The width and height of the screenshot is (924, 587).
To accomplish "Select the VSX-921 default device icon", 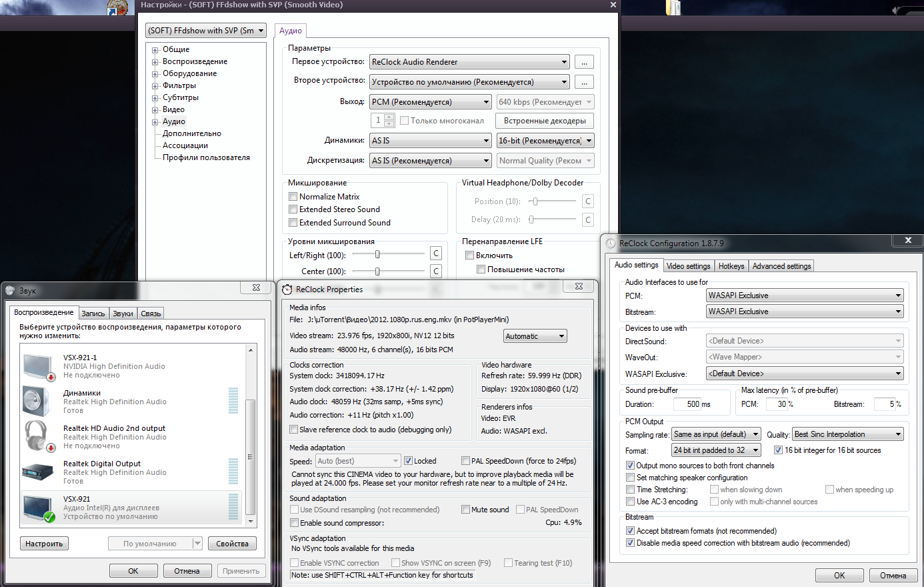I will 38,508.
